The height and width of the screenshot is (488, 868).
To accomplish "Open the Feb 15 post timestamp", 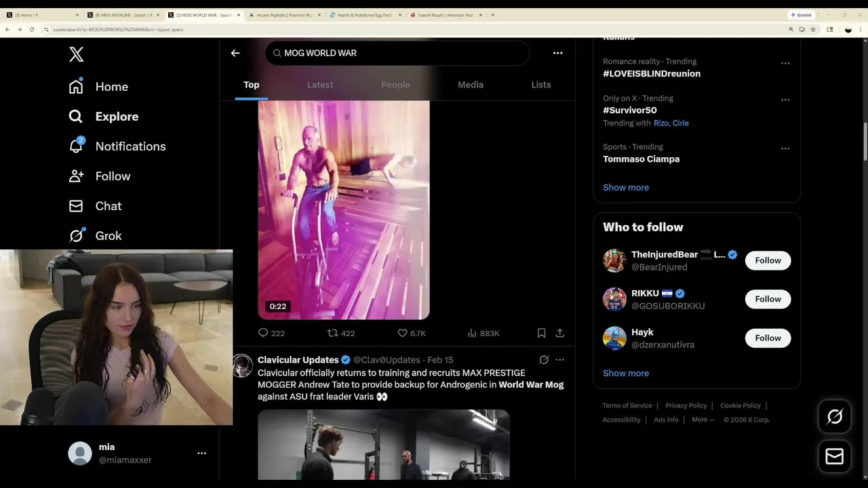I will [x=440, y=360].
